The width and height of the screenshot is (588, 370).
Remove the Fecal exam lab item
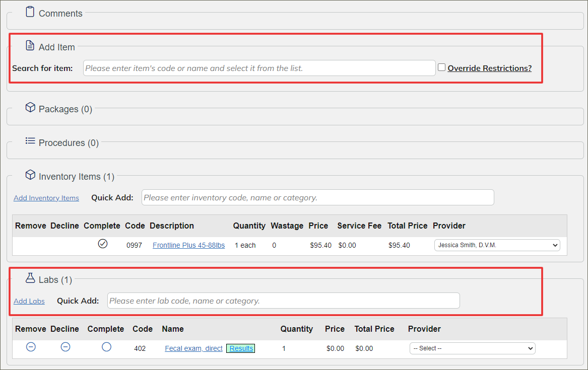(31, 347)
